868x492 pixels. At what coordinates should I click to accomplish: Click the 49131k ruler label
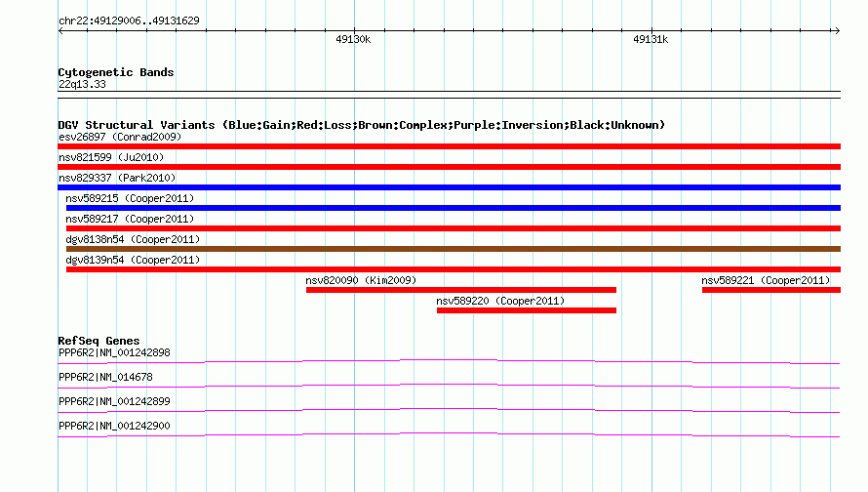[651, 39]
